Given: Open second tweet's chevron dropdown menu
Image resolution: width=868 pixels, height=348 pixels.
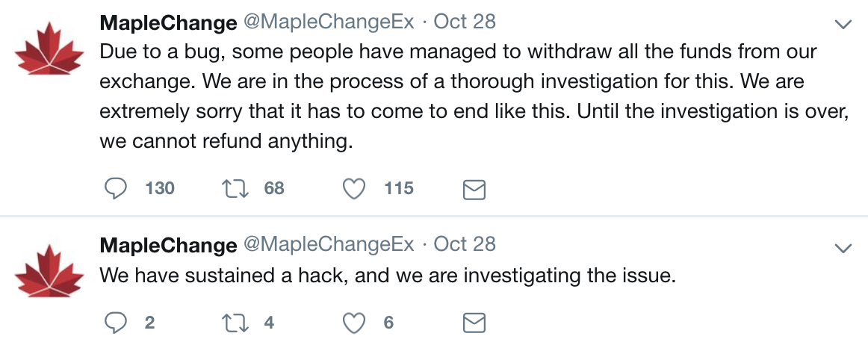Looking at the screenshot, I should [843, 247].
